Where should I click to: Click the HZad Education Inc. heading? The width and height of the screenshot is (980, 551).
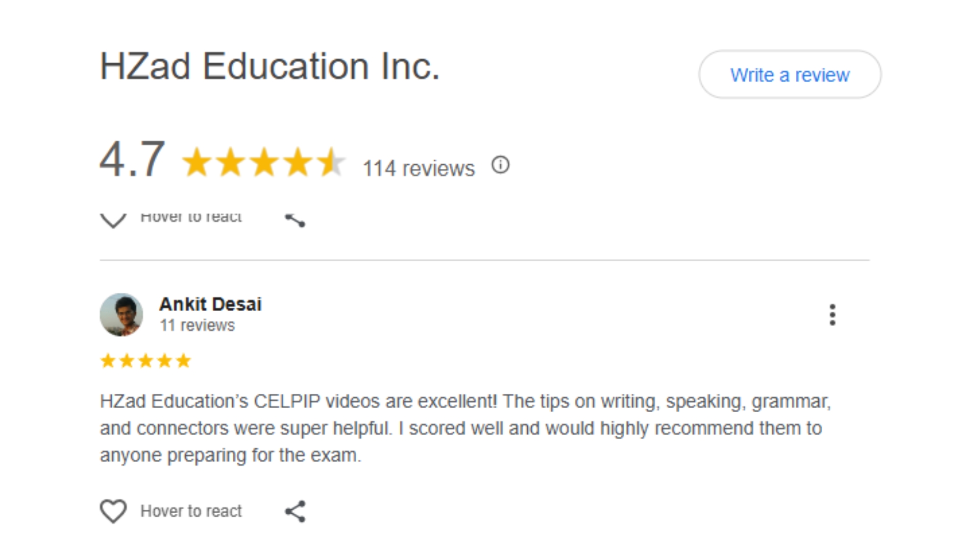point(269,66)
